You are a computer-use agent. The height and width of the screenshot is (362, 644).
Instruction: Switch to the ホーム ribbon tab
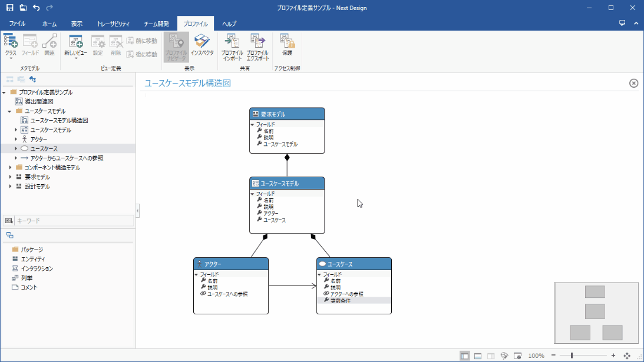pyautogui.click(x=49, y=24)
